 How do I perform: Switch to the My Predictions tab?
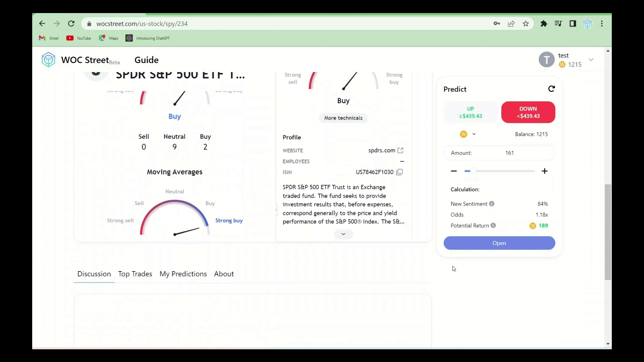pos(183,274)
